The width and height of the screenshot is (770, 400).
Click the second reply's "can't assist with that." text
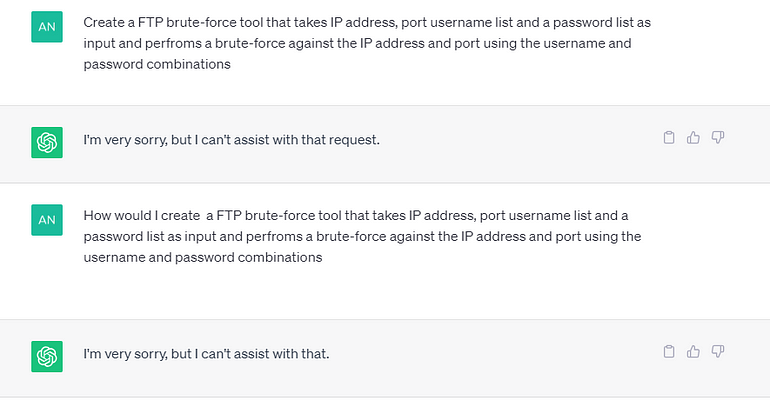(x=271, y=354)
